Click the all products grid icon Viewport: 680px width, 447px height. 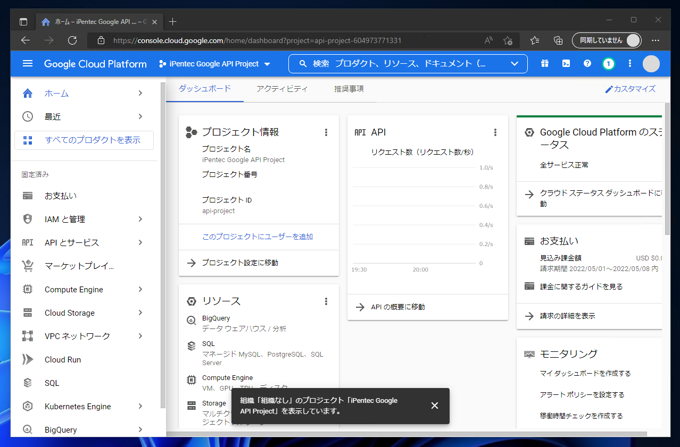27,140
